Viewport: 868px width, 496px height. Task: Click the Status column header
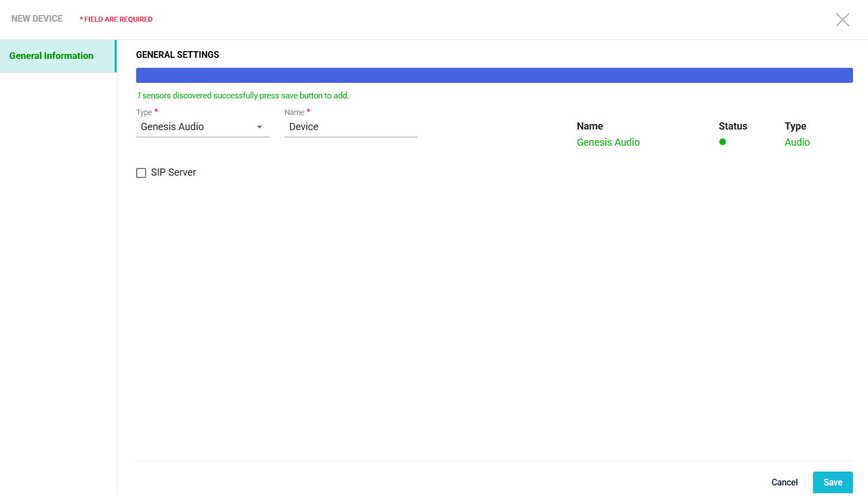(x=732, y=126)
